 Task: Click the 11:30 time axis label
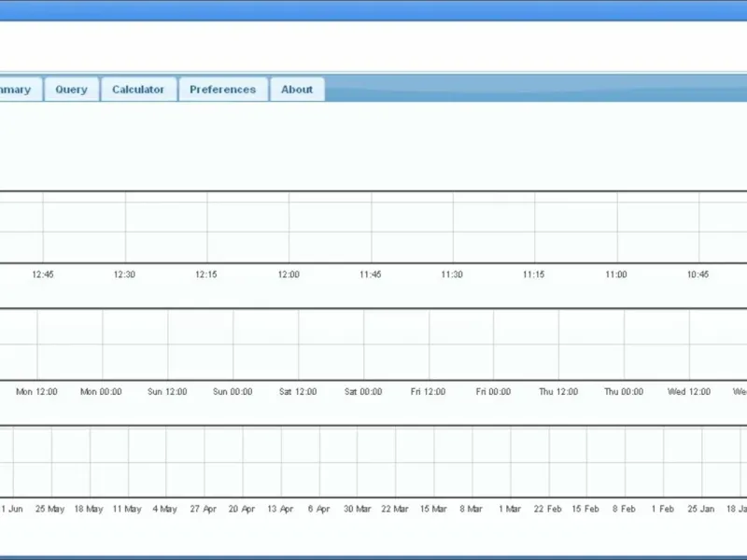452,274
